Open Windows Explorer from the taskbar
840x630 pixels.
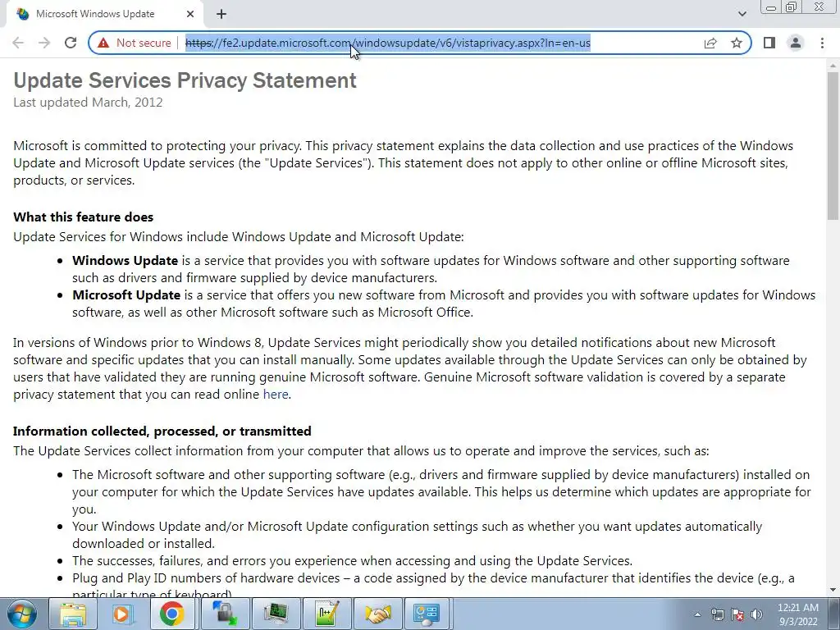click(73, 614)
